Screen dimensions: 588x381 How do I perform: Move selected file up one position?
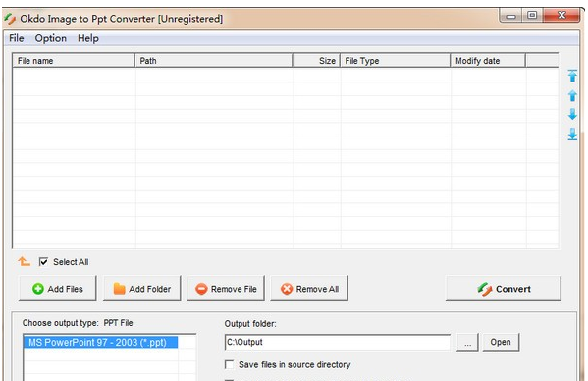point(572,95)
